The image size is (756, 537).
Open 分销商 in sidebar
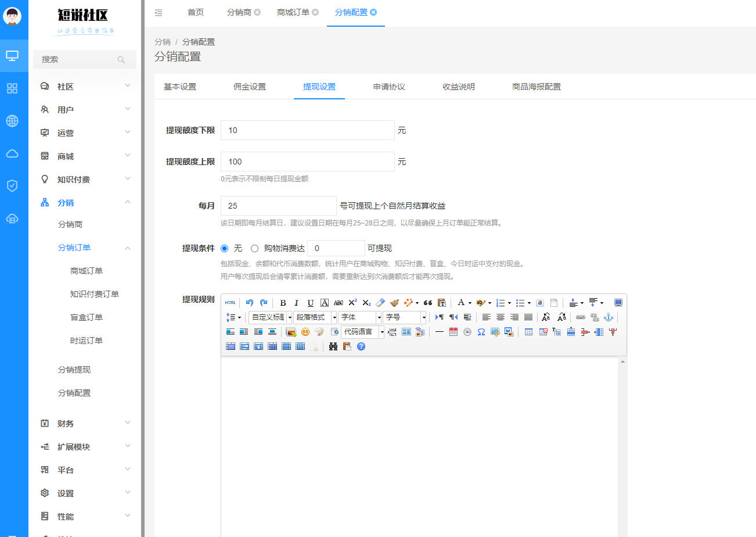pos(70,224)
